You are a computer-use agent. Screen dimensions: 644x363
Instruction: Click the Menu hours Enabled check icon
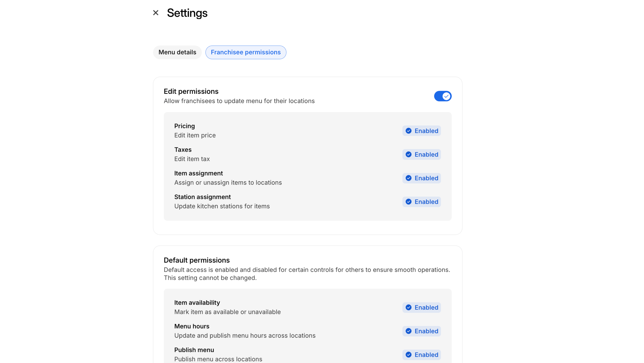point(409,331)
